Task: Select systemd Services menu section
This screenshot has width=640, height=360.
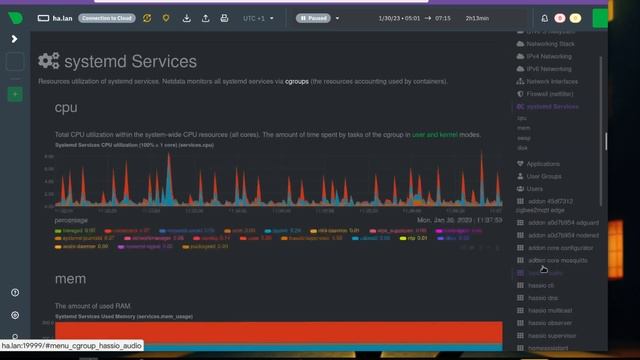Action: click(547, 107)
